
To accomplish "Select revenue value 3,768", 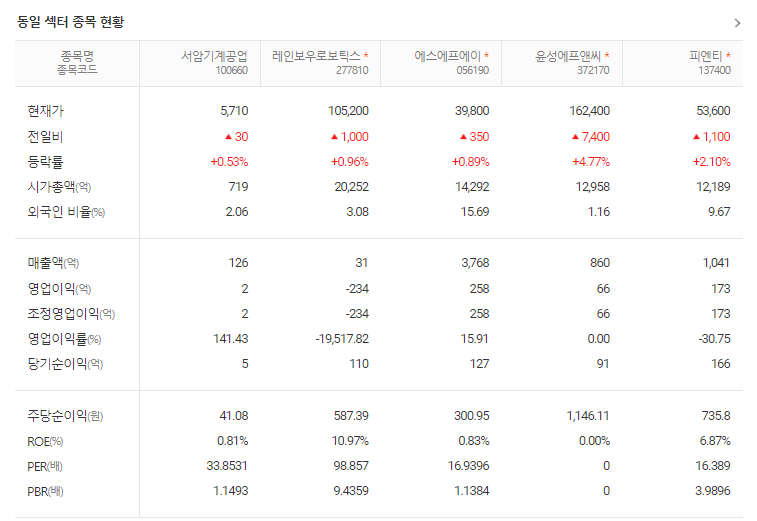I will pos(475,263).
